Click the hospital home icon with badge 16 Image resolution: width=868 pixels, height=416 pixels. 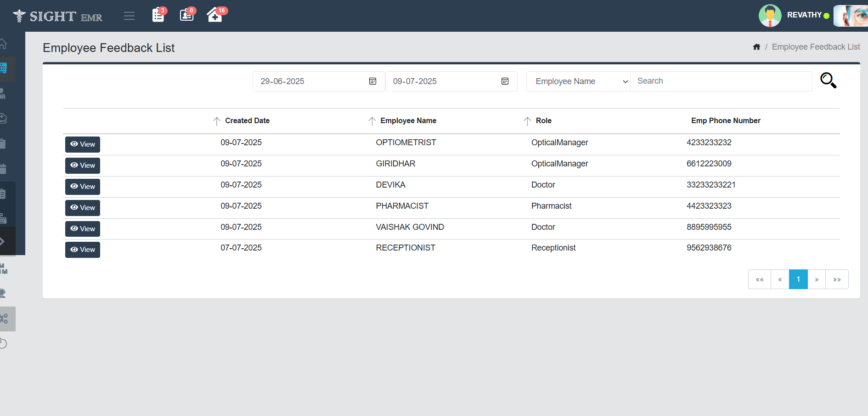tap(214, 15)
